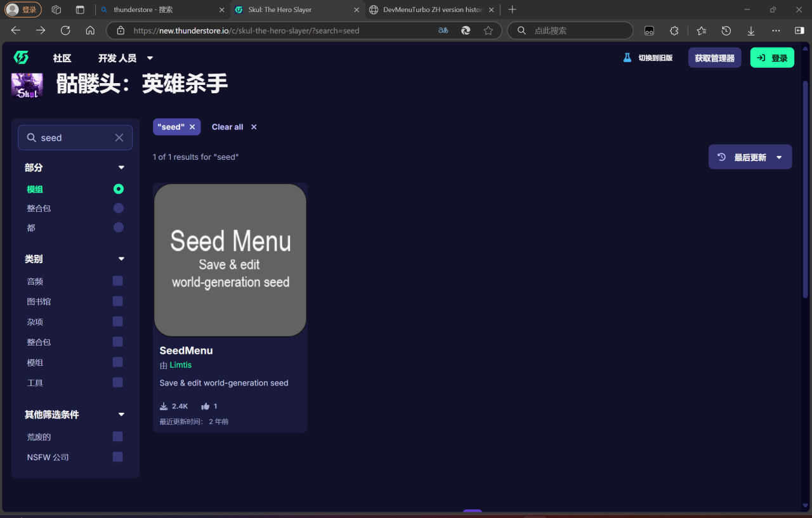
Task: Reload the page with the refresh icon
Action: pyautogui.click(x=65, y=30)
